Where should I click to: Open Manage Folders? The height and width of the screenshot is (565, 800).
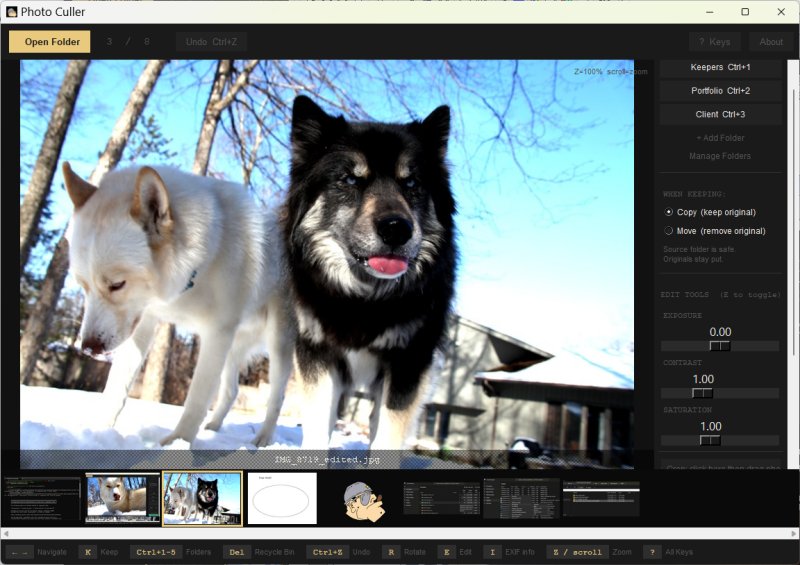pyautogui.click(x=720, y=156)
